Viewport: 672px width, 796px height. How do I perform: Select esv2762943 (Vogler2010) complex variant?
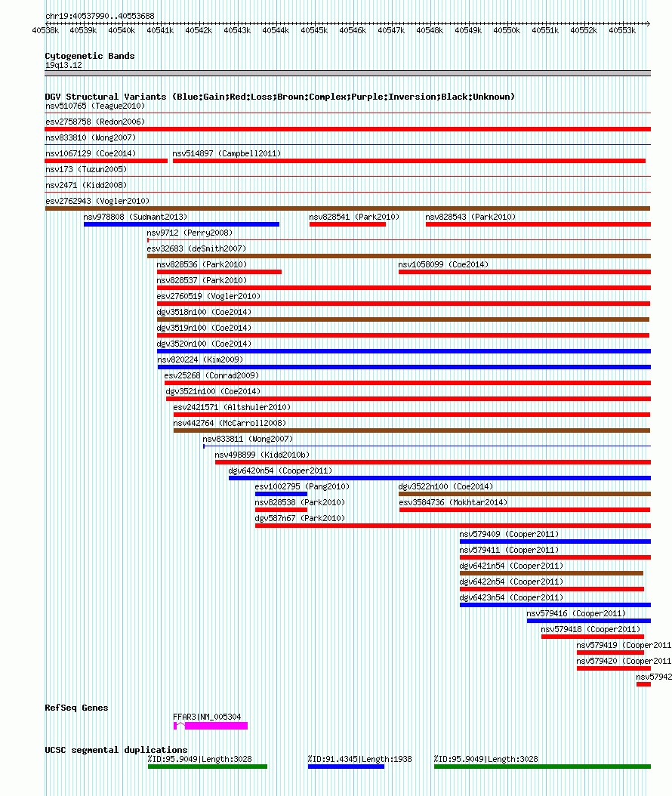coord(347,208)
